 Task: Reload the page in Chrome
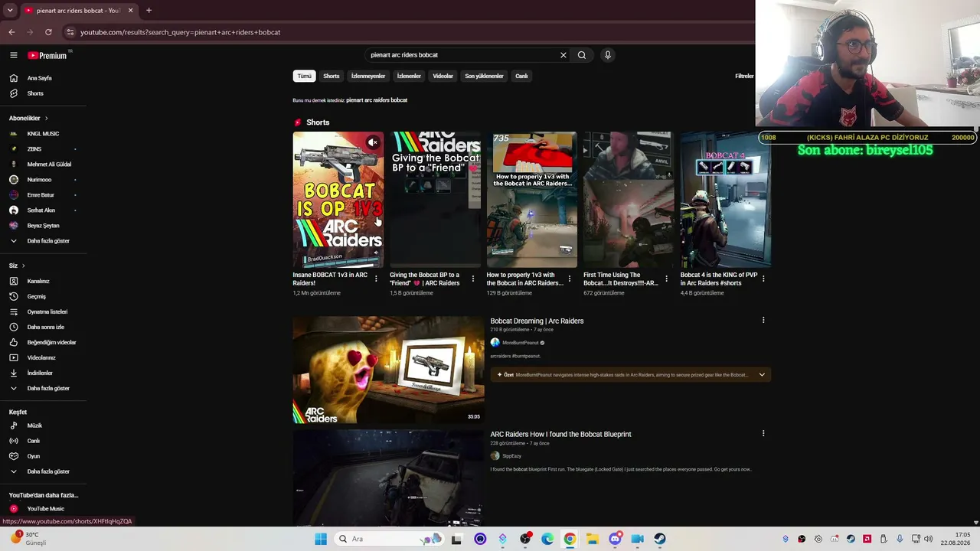coord(48,32)
